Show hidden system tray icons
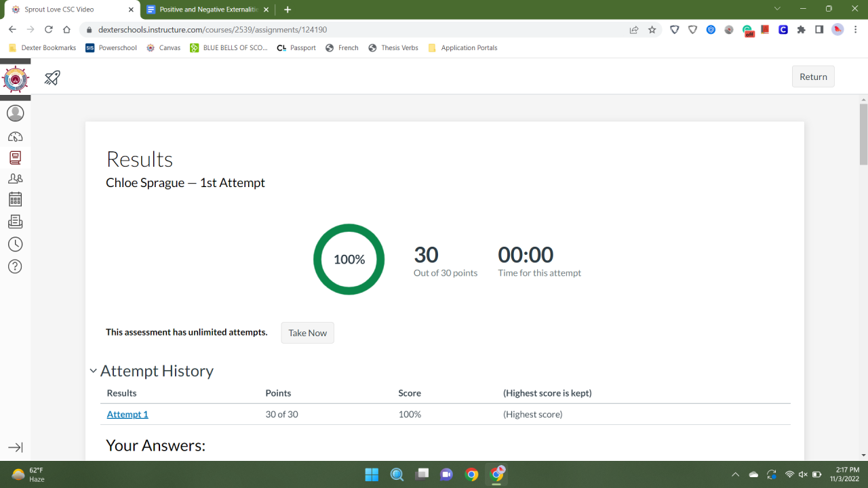The width and height of the screenshot is (868, 488). point(735,474)
